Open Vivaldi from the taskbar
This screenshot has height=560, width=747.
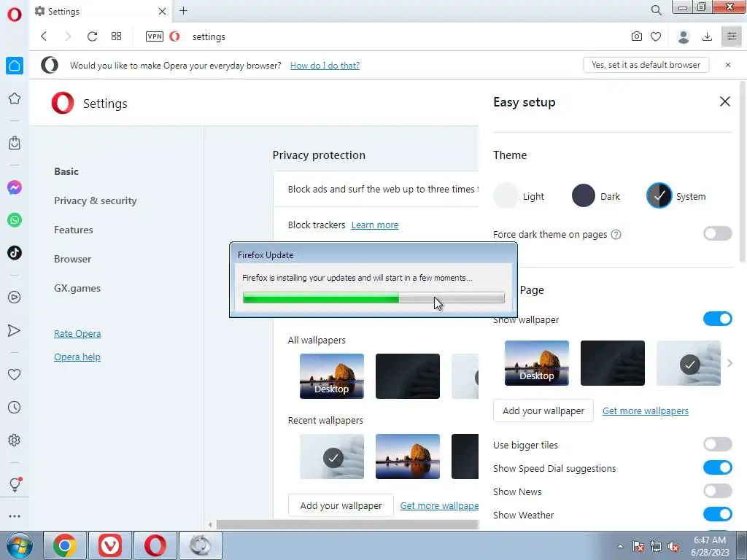point(110,545)
